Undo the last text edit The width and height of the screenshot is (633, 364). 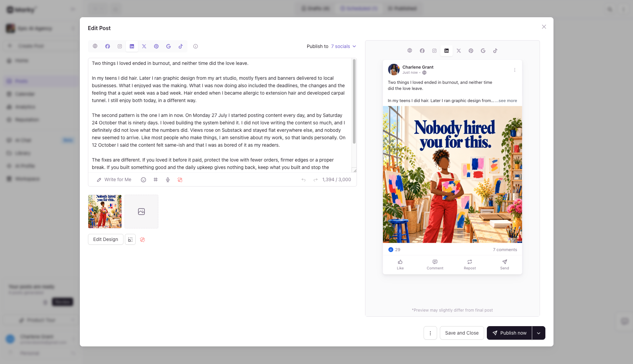[303, 180]
